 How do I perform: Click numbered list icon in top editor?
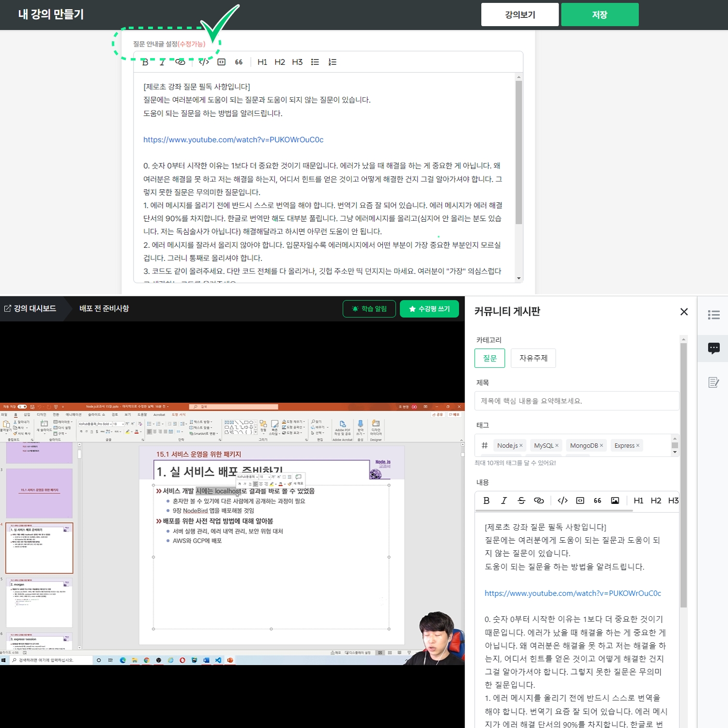pyautogui.click(x=333, y=62)
